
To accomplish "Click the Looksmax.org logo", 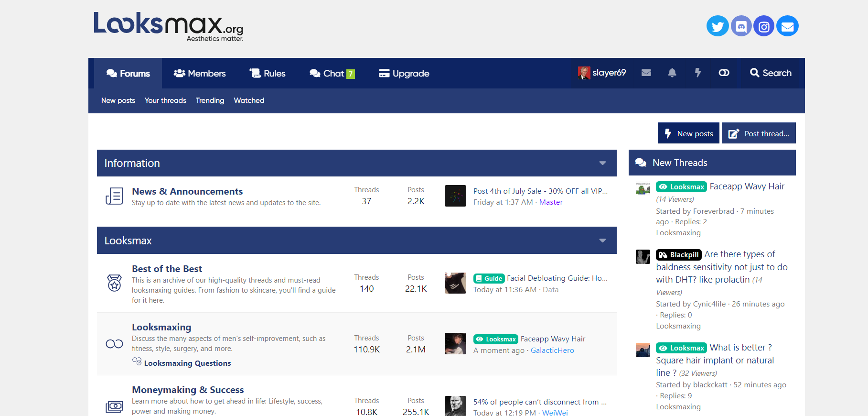I will coord(168,26).
